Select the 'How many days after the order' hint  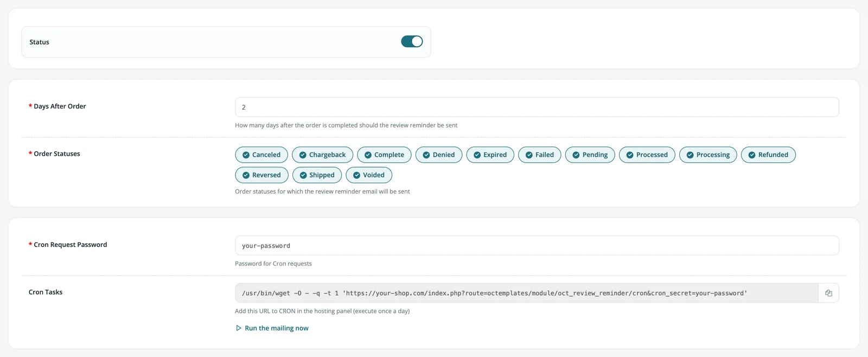(346, 125)
